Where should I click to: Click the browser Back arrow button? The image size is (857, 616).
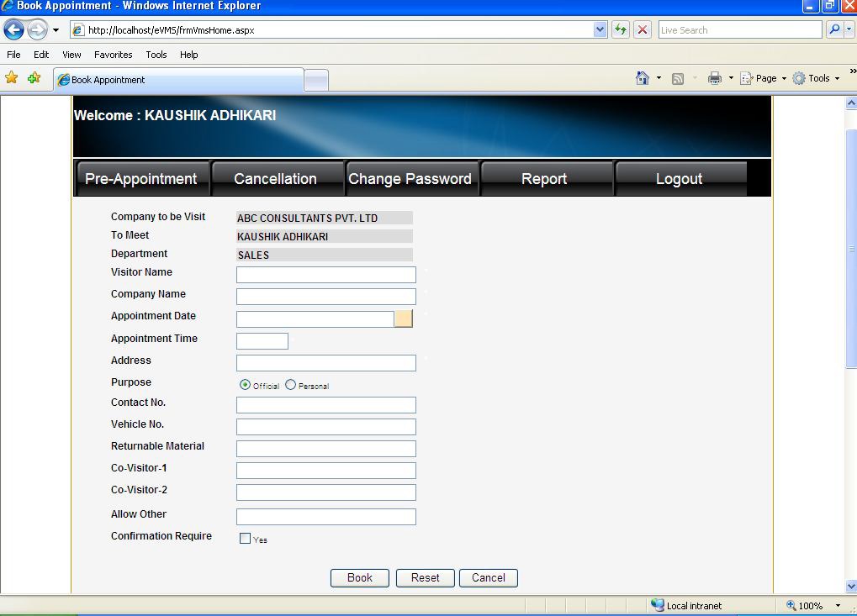click(13, 30)
